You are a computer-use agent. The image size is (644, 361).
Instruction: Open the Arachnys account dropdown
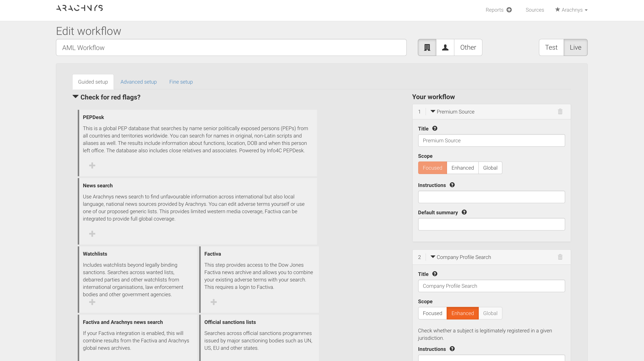tap(571, 10)
